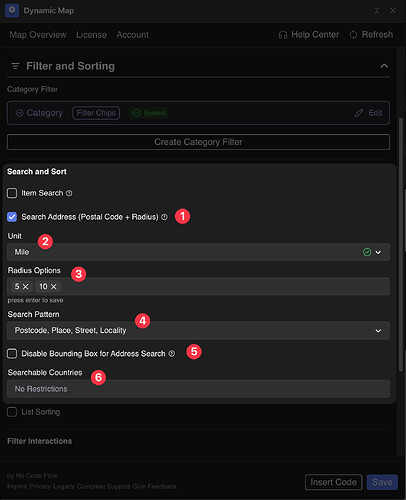The width and height of the screenshot is (406, 500).
Task: Tick Disable Bounding Box for Address Search
Action: [12, 353]
